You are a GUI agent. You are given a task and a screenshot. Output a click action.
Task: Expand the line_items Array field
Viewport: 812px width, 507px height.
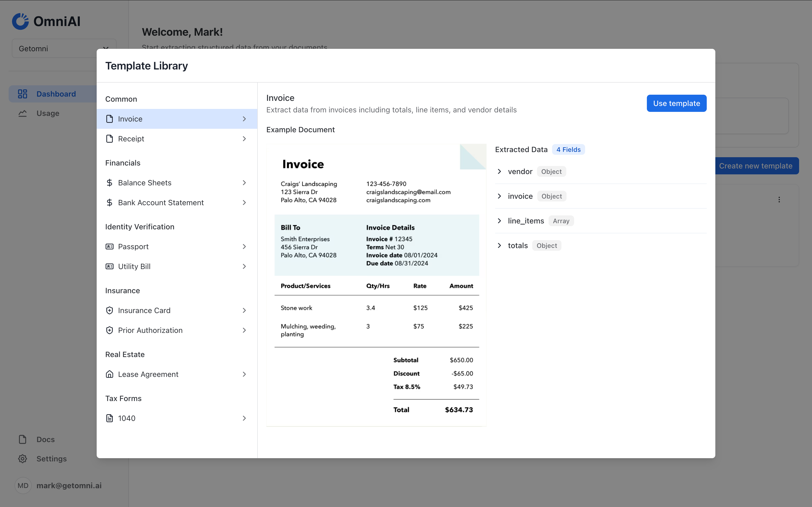click(x=500, y=221)
